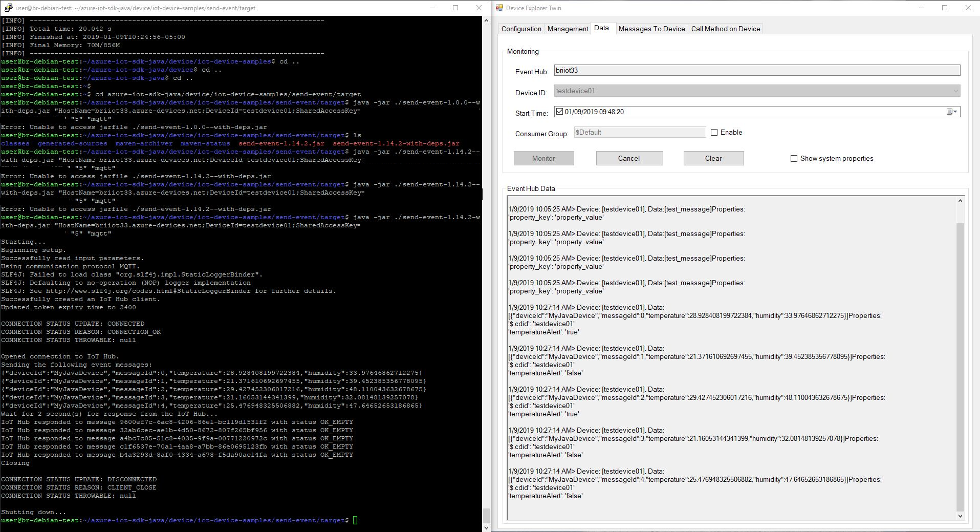Click the terminal scroll up arrow

(486, 20)
